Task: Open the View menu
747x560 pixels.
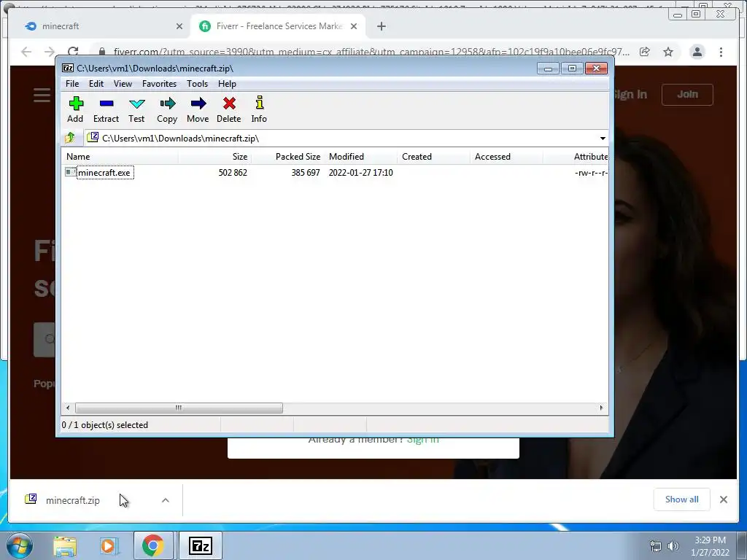Action: pos(123,84)
